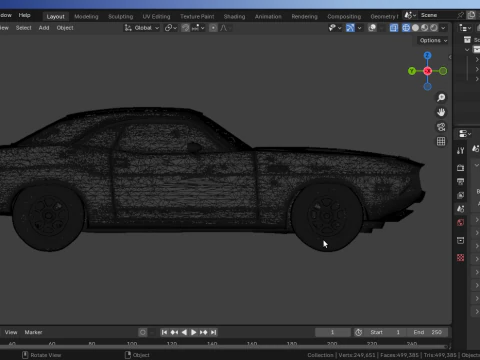Jump to previous keyframe
Screen dimensions: 480x360
[x=174, y=332]
